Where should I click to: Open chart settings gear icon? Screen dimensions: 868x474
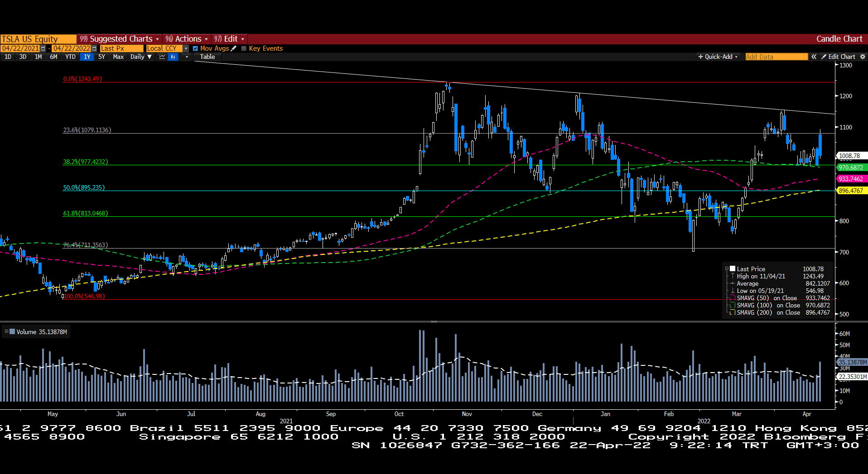863,57
